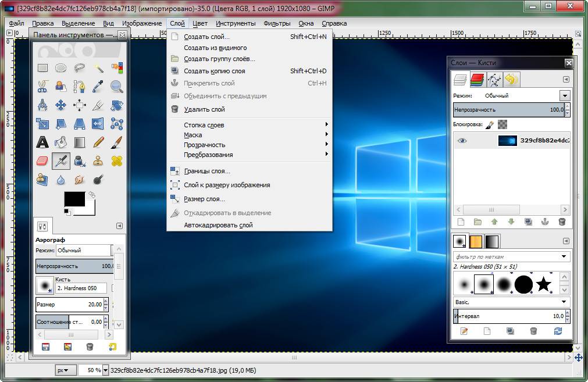Click refresh brushes icon in Brushes panel
Viewport: 588px width, 382px height.
click(558, 331)
